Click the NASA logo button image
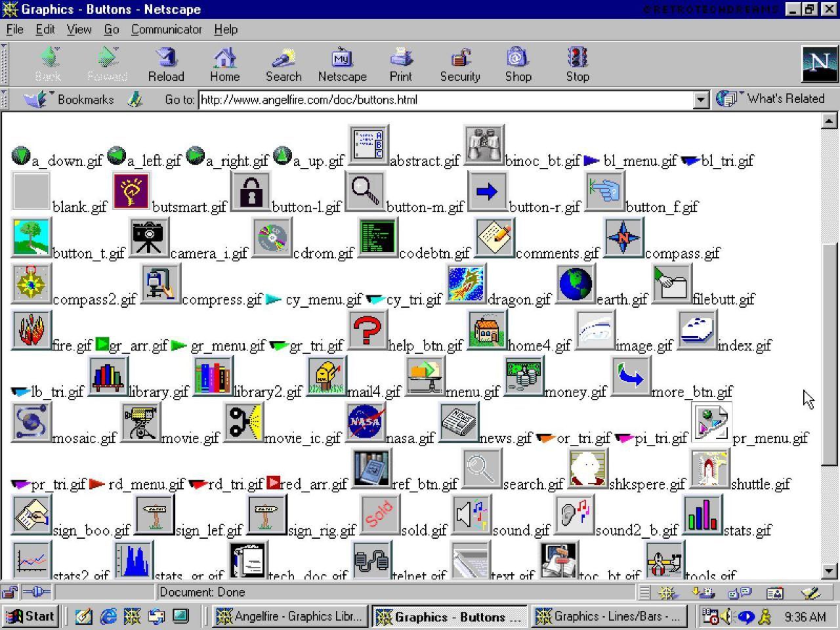The width and height of the screenshot is (840, 630). [365, 423]
